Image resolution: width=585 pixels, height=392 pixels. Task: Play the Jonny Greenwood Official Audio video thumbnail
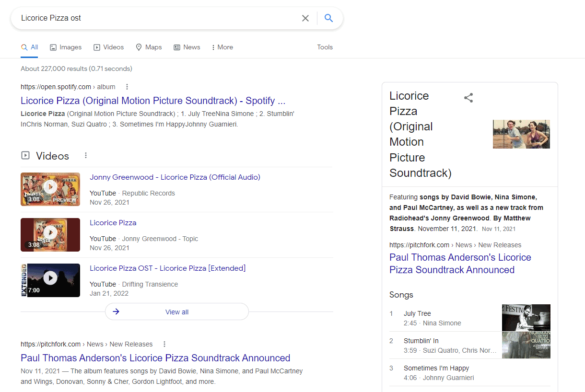point(50,189)
